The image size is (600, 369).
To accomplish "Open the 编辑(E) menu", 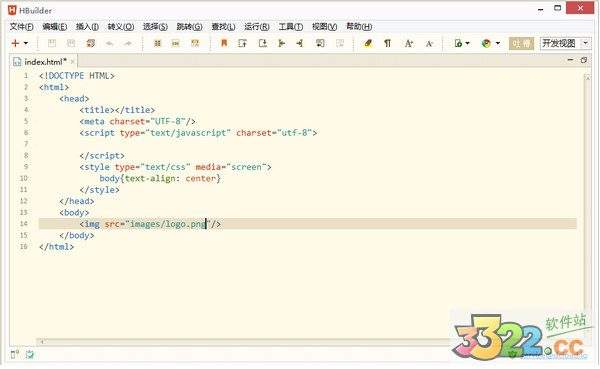I will coord(55,26).
